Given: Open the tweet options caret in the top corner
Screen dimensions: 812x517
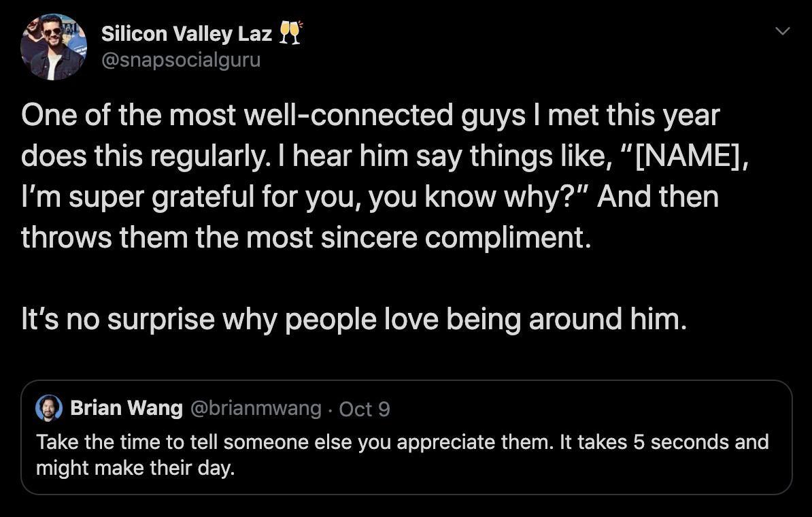Looking at the screenshot, I should coord(783,31).
